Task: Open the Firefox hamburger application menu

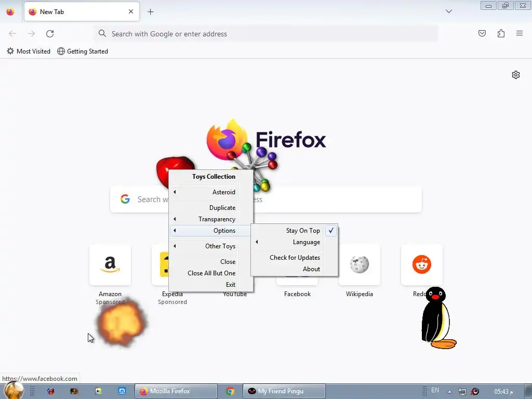Action: pyautogui.click(x=520, y=33)
